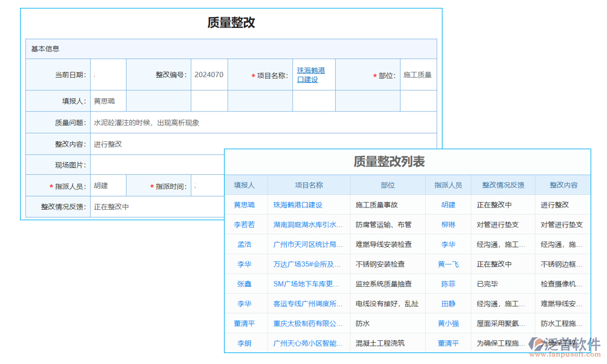Click the 胡建 assignee link in the list

[x=448, y=204]
